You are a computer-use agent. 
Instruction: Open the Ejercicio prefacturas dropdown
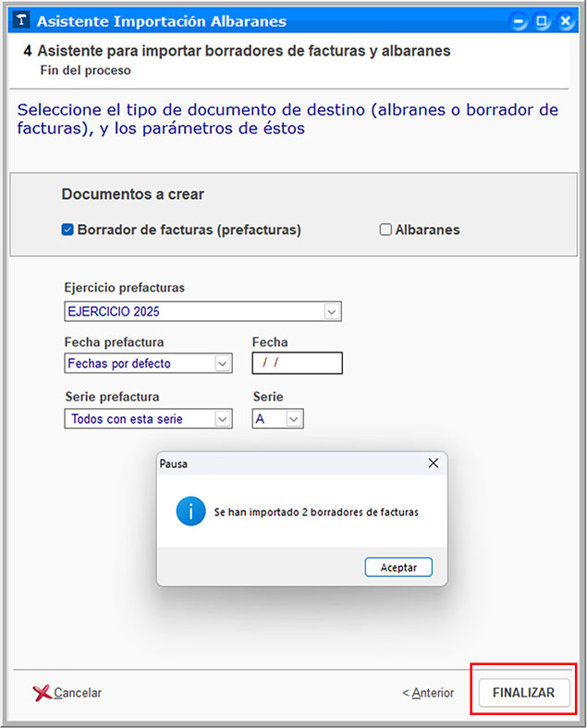[333, 312]
